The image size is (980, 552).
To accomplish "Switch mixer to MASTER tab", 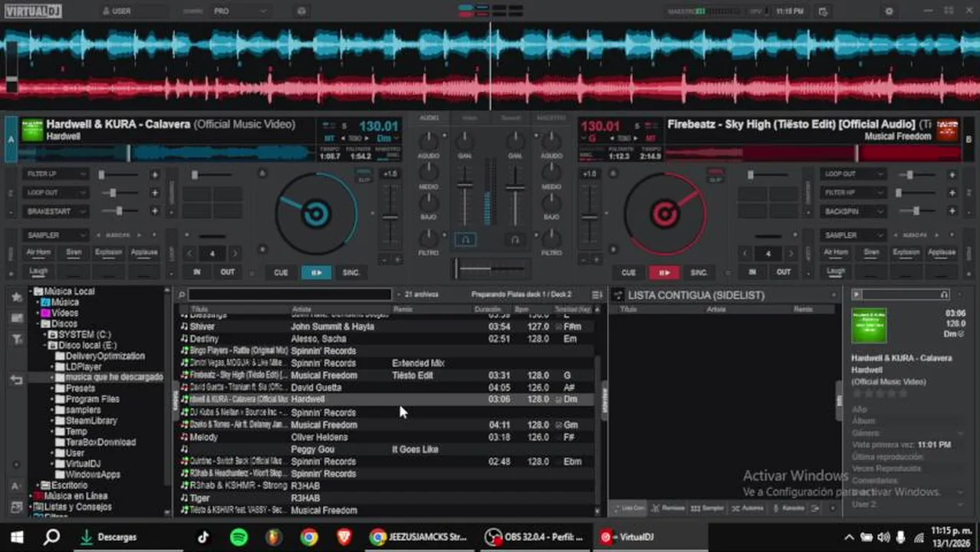I will (x=551, y=118).
